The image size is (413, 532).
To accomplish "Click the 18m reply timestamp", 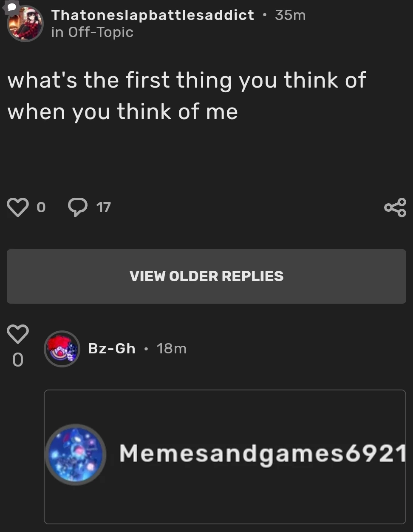I will [171, 349].
